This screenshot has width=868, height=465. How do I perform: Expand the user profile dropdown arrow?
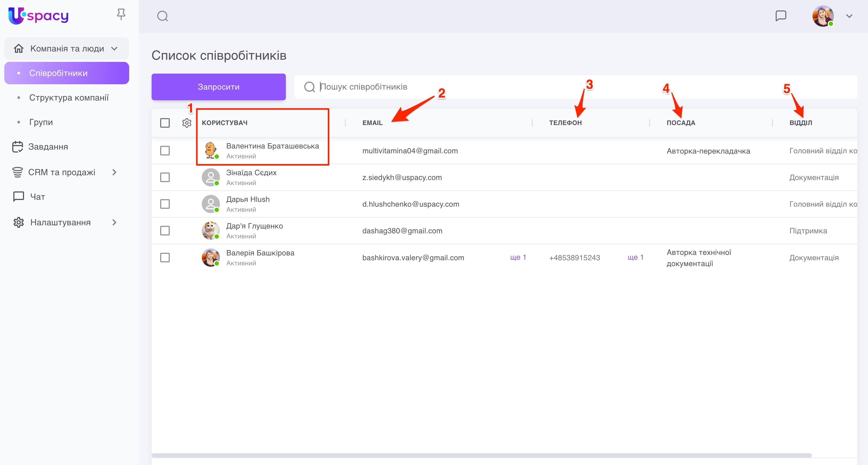(x=849, y=16)
